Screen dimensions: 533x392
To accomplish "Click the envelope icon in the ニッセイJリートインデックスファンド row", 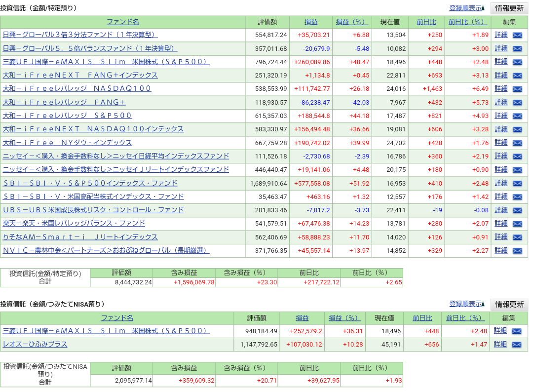I will click(517, 170).
